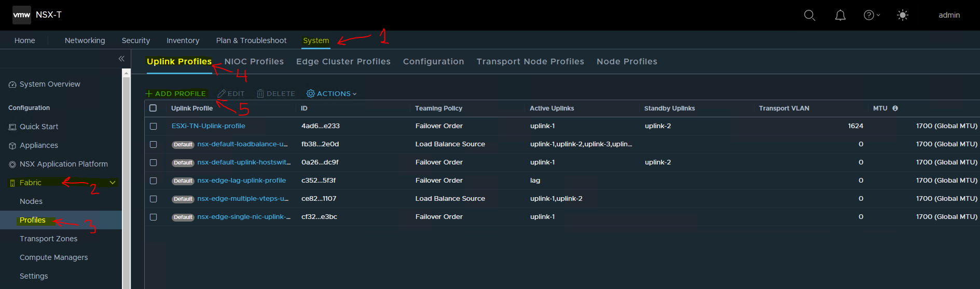Check the nsx-default-uplink-hostswit... row checkbox
Screen dimensions: 980x289
point(153,162)
